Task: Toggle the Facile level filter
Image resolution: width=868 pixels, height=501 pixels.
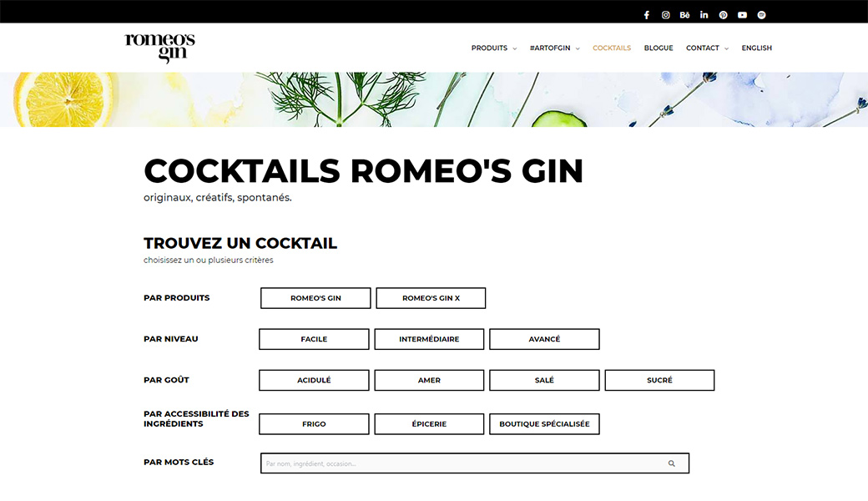Action: pyautogui.click(x=314, y=339)
